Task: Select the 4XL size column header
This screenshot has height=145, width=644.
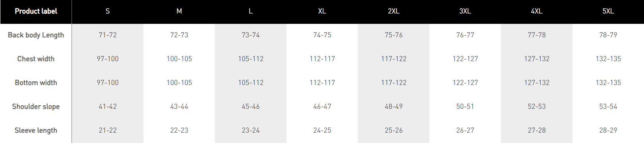Action: (537, 11)
